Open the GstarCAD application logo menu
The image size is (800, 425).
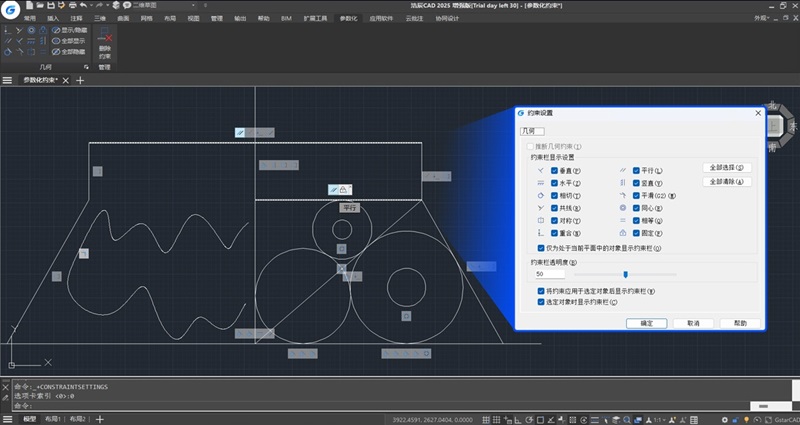[11, 8]
